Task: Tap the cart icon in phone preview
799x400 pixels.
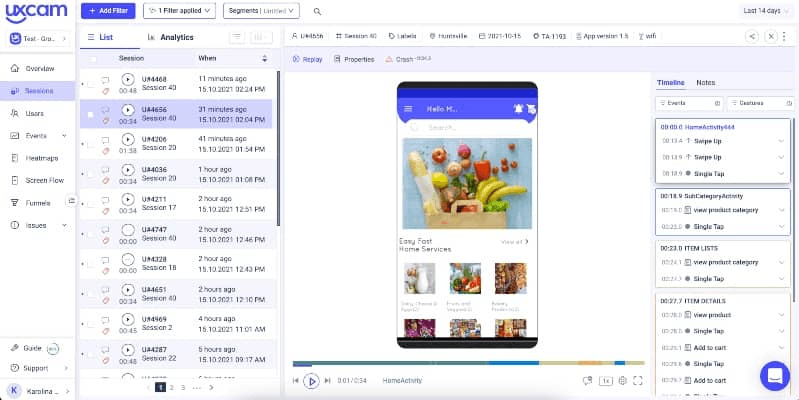Action: click(x=531, y=108)
